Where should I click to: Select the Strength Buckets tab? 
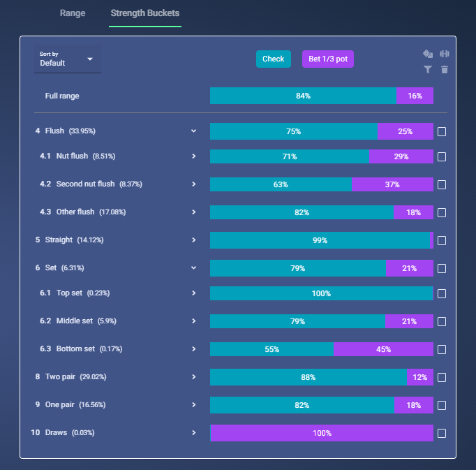[x=145, y=13]
